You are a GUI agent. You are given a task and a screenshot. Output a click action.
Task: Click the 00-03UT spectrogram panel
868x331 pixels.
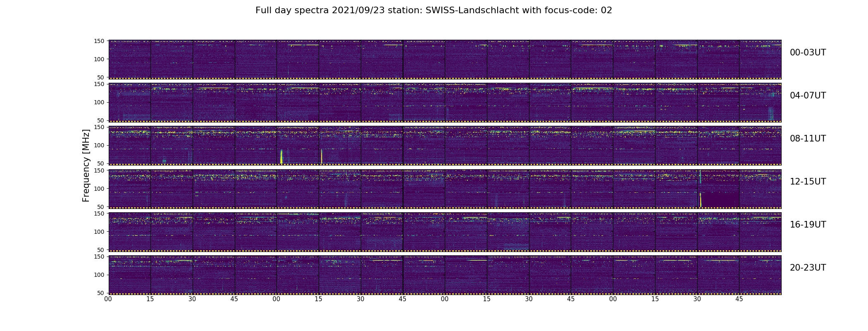(x=445, y=59)
